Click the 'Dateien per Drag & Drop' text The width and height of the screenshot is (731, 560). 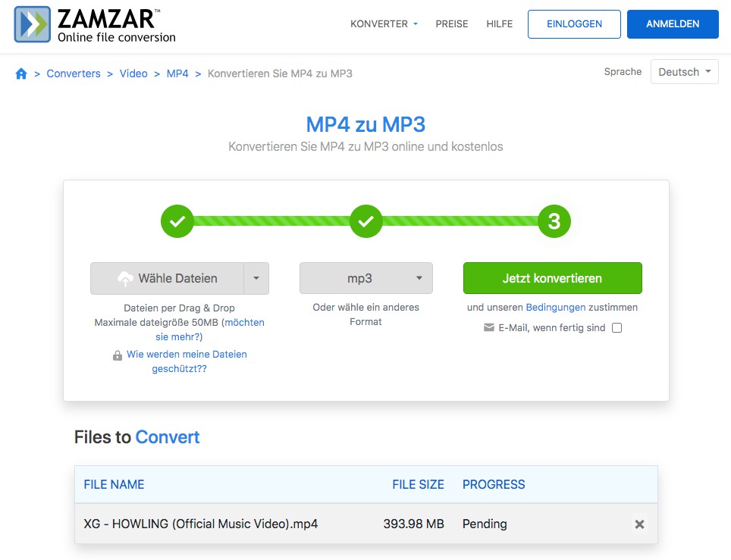tap(179, 308)
